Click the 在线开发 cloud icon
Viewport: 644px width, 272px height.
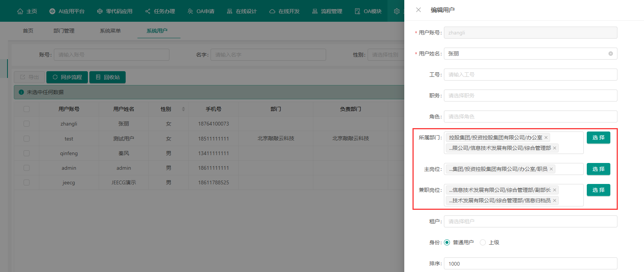(x=272, y=11)
